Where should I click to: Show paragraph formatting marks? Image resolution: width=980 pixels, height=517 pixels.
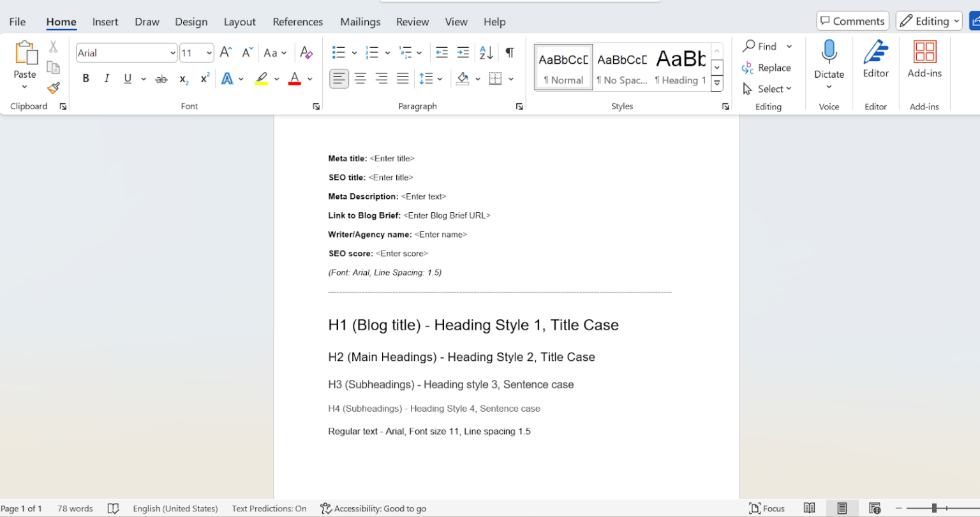coord(509,52)
